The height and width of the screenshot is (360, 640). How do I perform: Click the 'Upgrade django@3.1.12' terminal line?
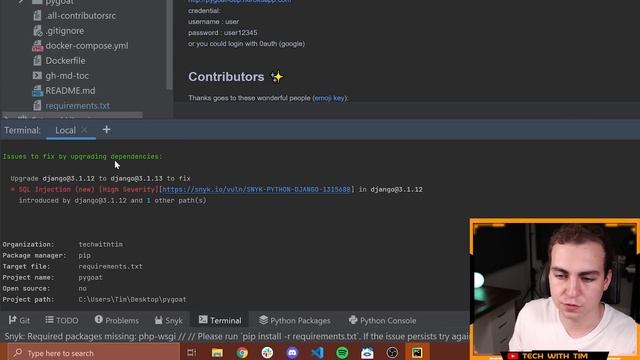click(100, 178)
